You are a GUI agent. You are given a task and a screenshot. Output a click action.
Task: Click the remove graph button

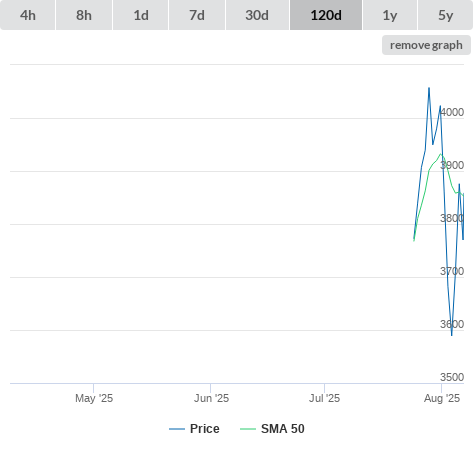[x=426, y=45]
